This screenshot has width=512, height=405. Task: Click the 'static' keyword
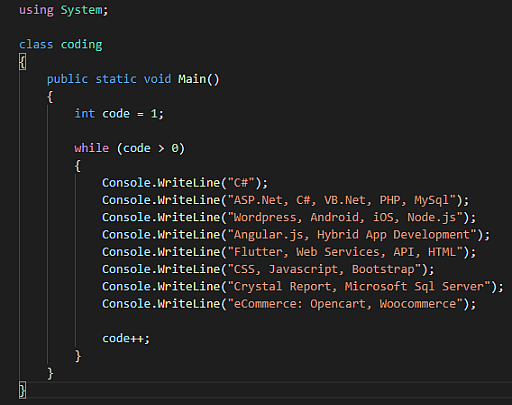pos(116,79)
